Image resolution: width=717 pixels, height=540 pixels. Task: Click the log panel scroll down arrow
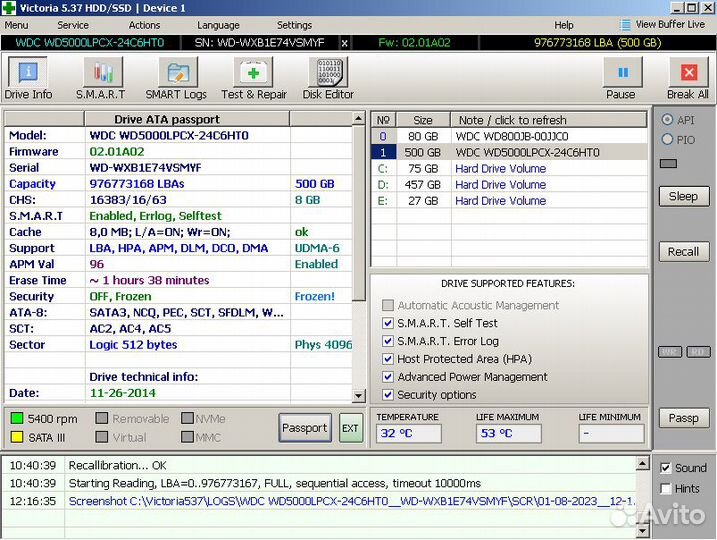click(x=642, y=531)
